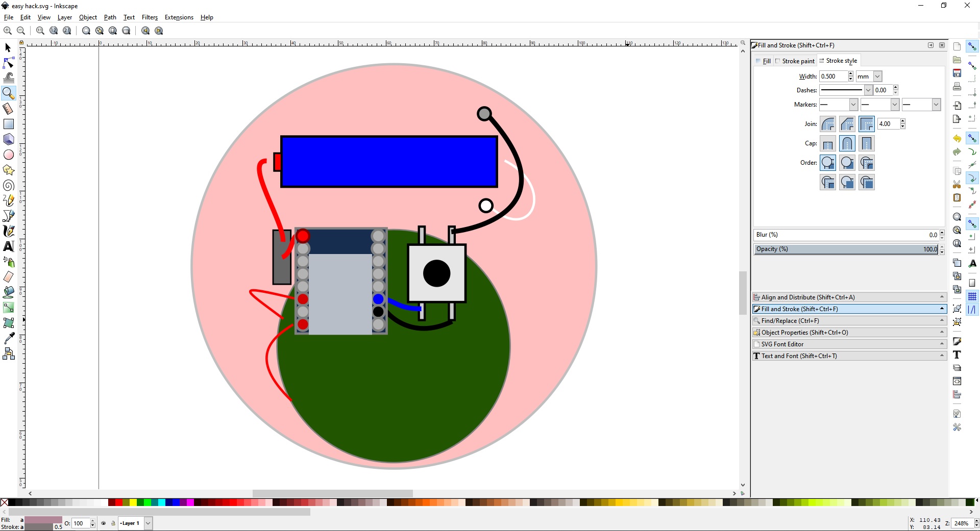Choose the round cap style button

847,143
